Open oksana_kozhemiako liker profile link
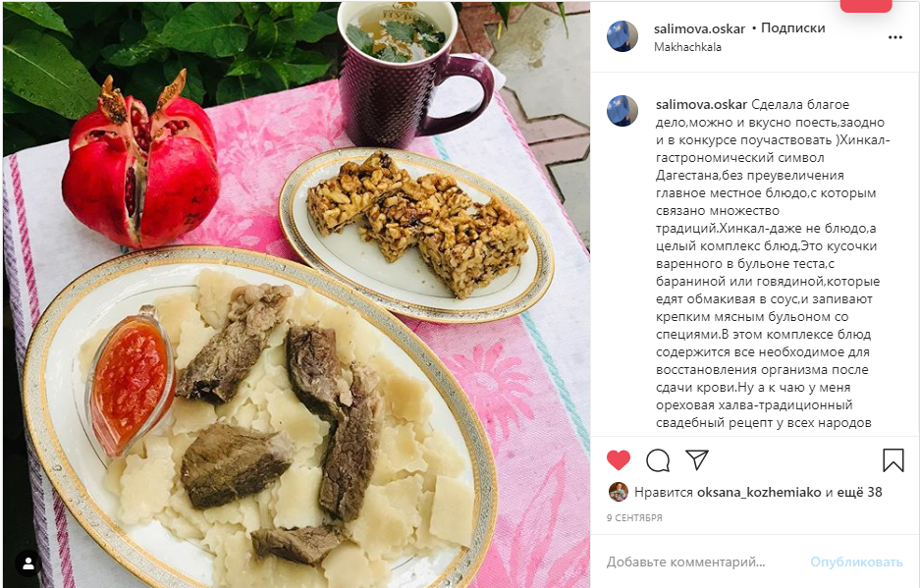Viewport: 920px width, 588px height. click(759, 493)
